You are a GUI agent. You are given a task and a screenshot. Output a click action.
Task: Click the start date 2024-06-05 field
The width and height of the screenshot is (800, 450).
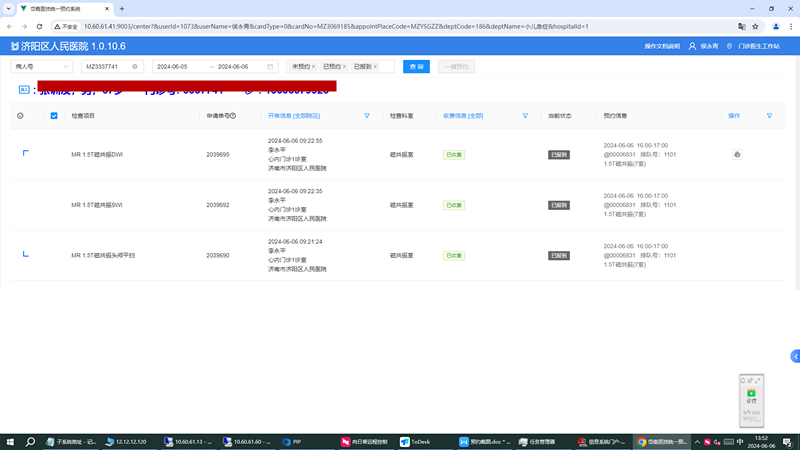(178, 67)
